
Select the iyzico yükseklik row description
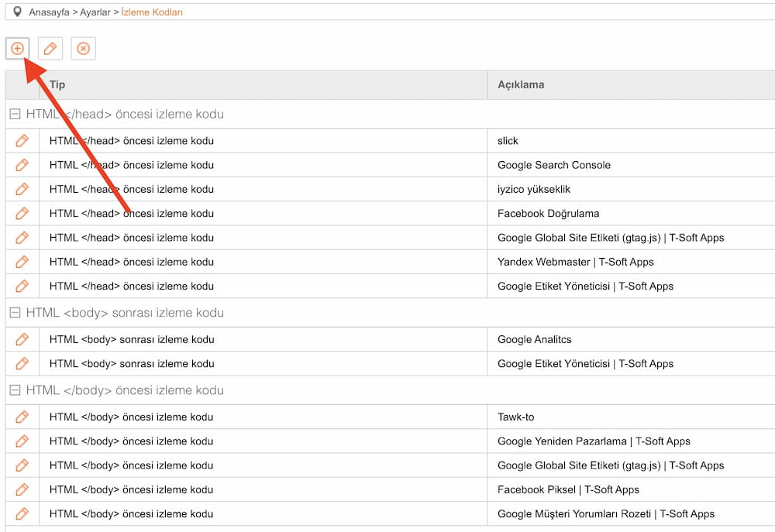point(533,189)
